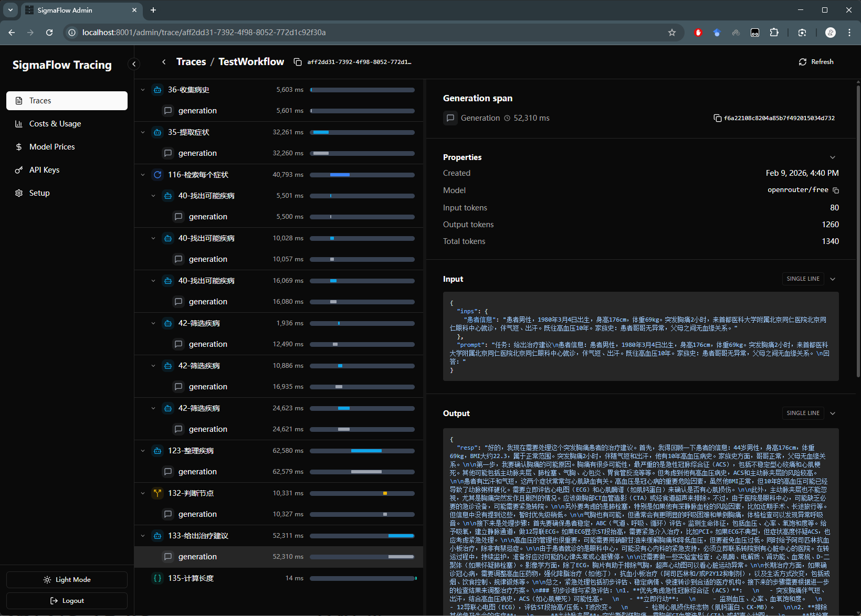861x616 pixels.
Task: Switch to Light Mode
Action: point(67,580)
